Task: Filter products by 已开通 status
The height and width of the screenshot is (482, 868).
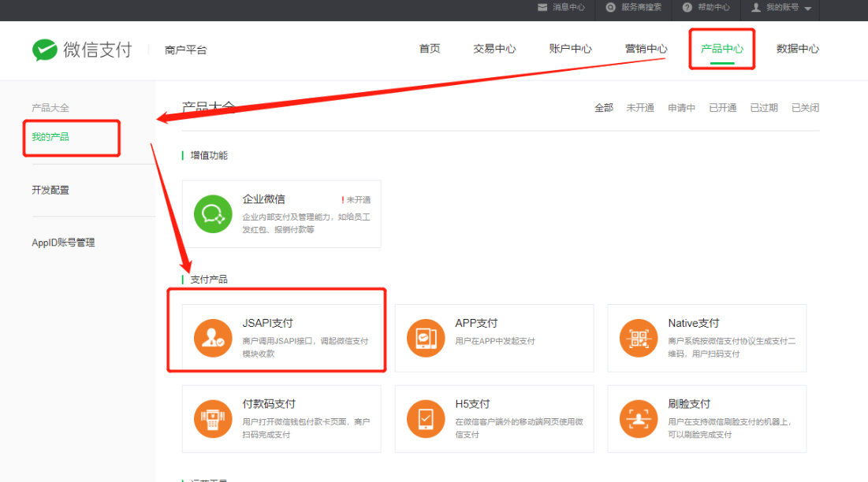Action: [722, 108]
